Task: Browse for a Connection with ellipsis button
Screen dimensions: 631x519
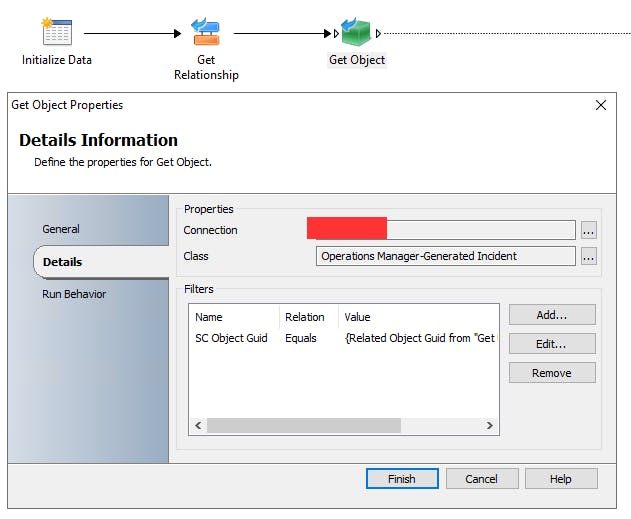Action: [588, 230]
